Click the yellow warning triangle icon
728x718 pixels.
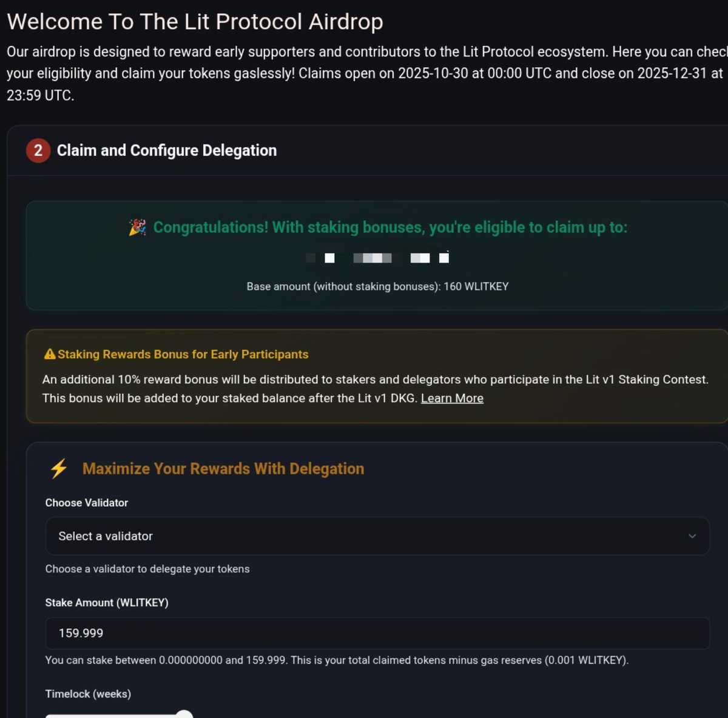click(50, 354)
